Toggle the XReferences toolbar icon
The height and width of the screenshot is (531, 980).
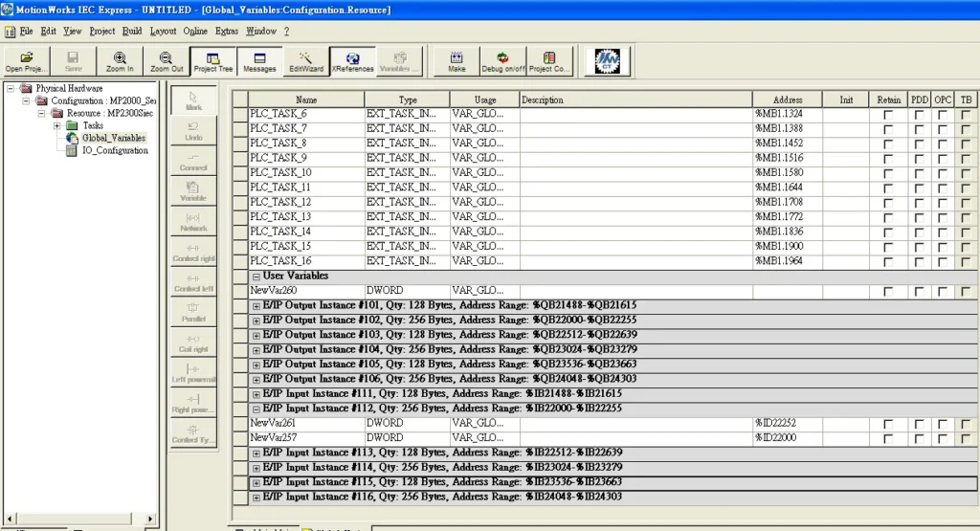352,61
